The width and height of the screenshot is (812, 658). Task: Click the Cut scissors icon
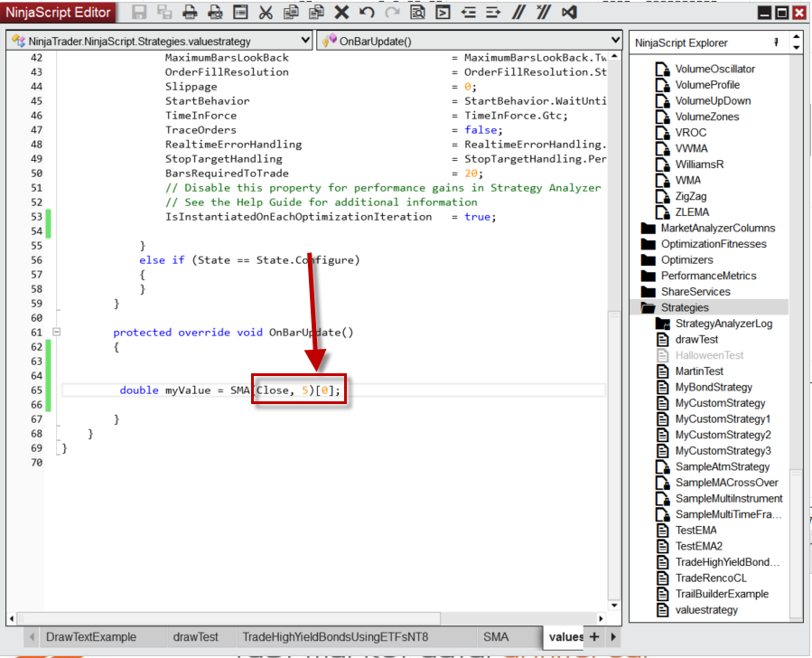coord(266,13)
